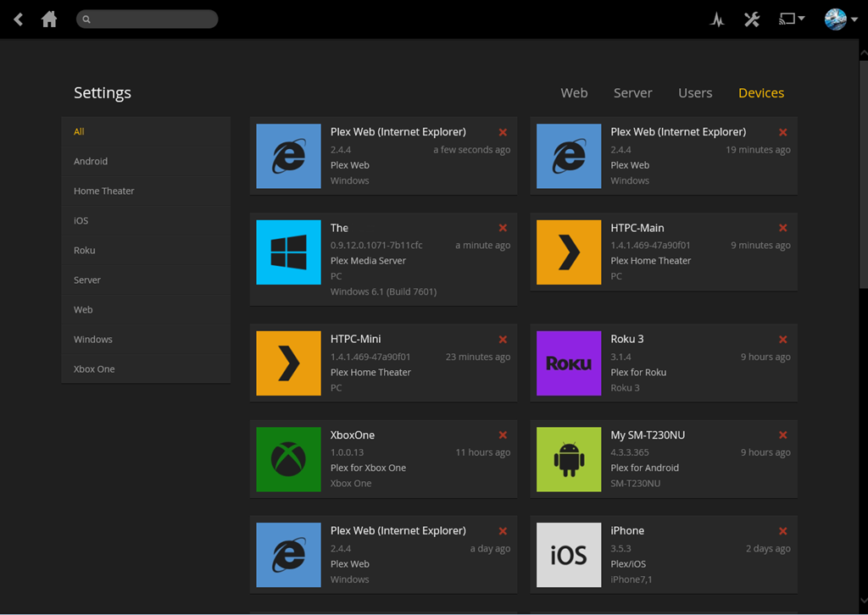Go to the Home icon
Image resolution: width=868 pixels, height=615 pixels.
[x=49, y=19]
